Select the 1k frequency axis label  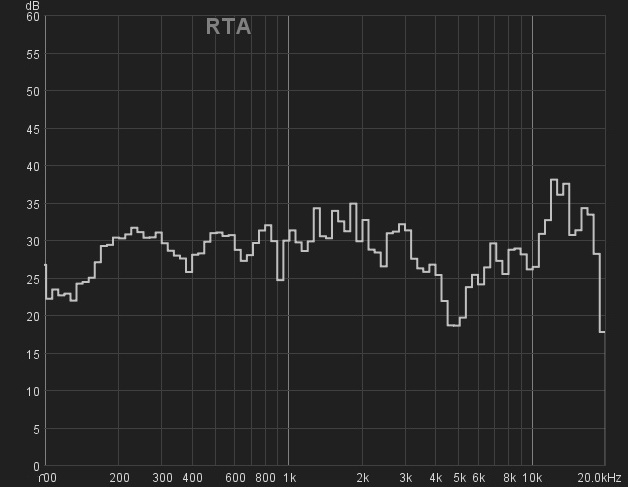tap(289, 478)
